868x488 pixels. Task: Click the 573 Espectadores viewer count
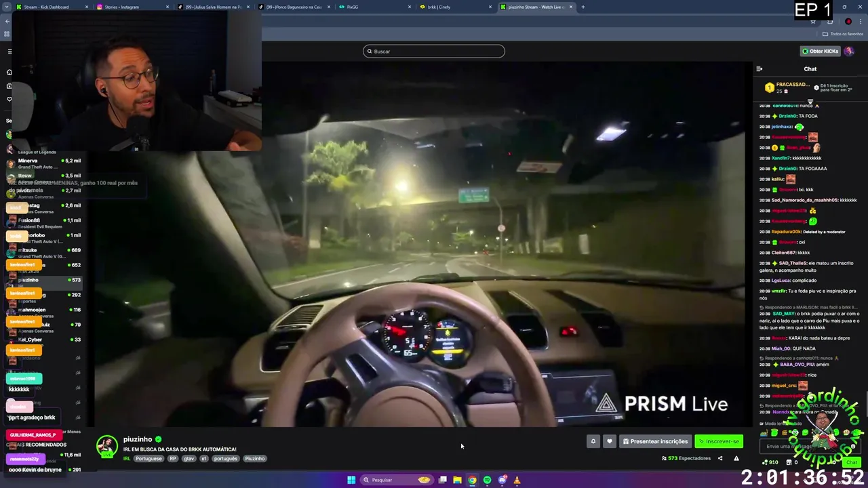[x=686, y=458]
